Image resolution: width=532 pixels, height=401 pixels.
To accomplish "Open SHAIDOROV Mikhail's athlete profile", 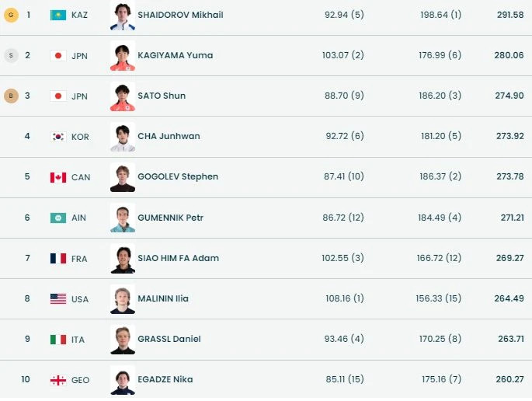I will pos(179,15).
